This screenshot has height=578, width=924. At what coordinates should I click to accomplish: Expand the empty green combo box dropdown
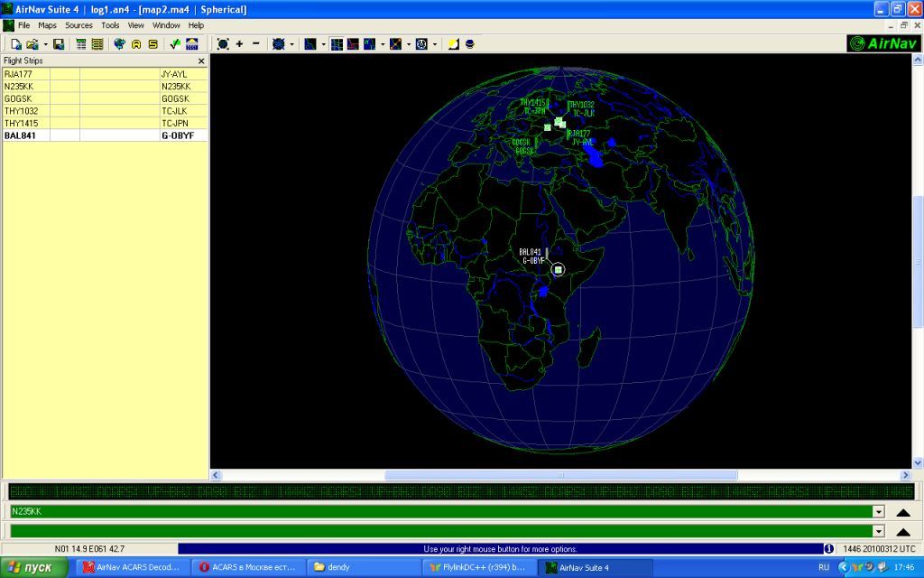pyautogui.click(x=878, y=531)
